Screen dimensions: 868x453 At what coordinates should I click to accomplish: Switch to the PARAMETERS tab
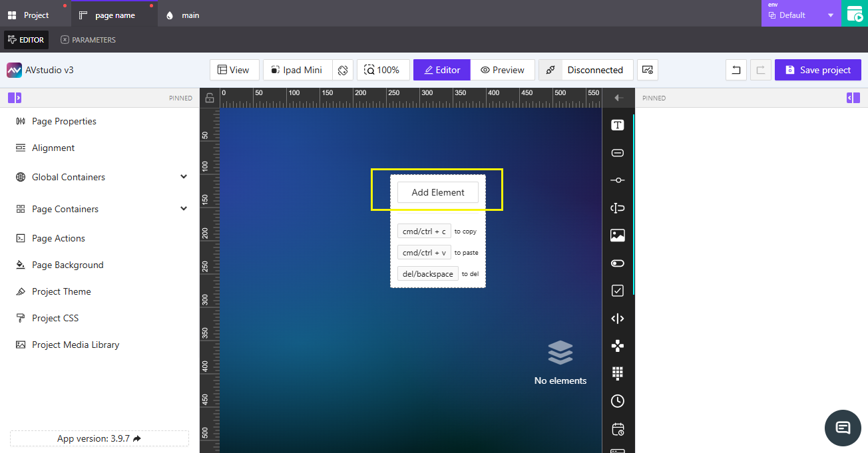click(x=87, y=39)
